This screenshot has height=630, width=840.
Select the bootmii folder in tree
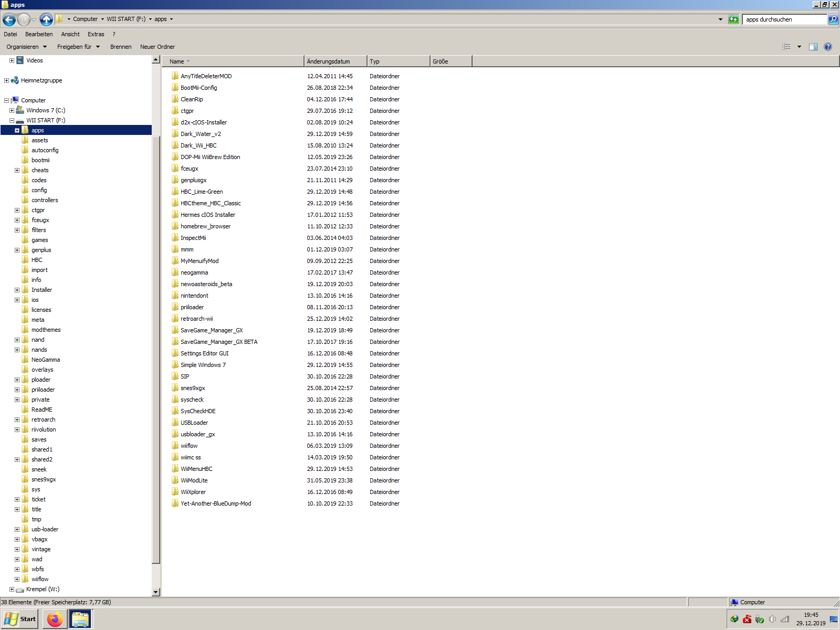tap(40, 160)
